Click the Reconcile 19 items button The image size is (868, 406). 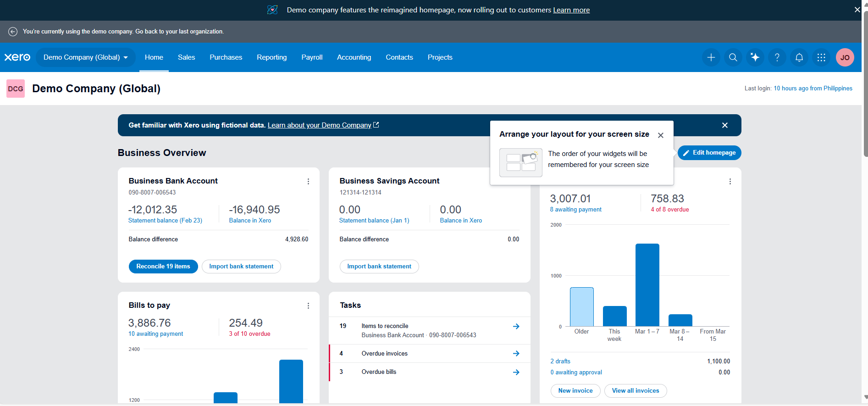coord(163,267)
